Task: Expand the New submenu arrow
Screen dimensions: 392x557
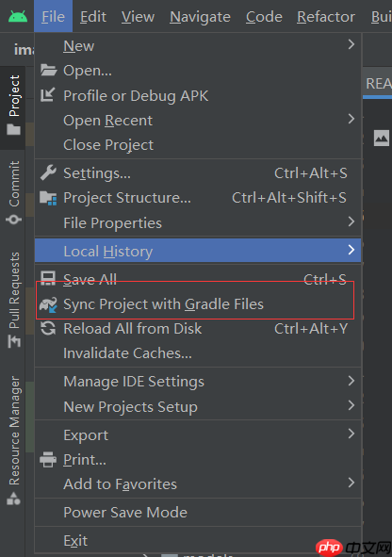Action: coord(351,44)
